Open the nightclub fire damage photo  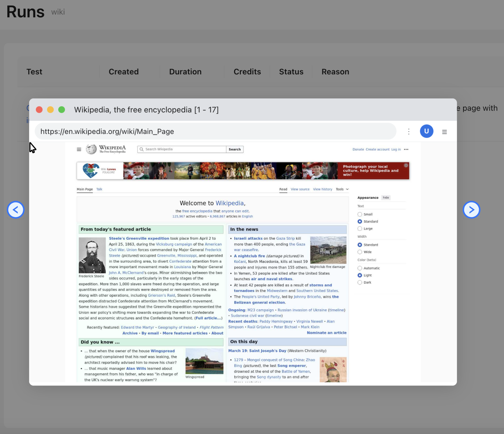tap(328, 250)
